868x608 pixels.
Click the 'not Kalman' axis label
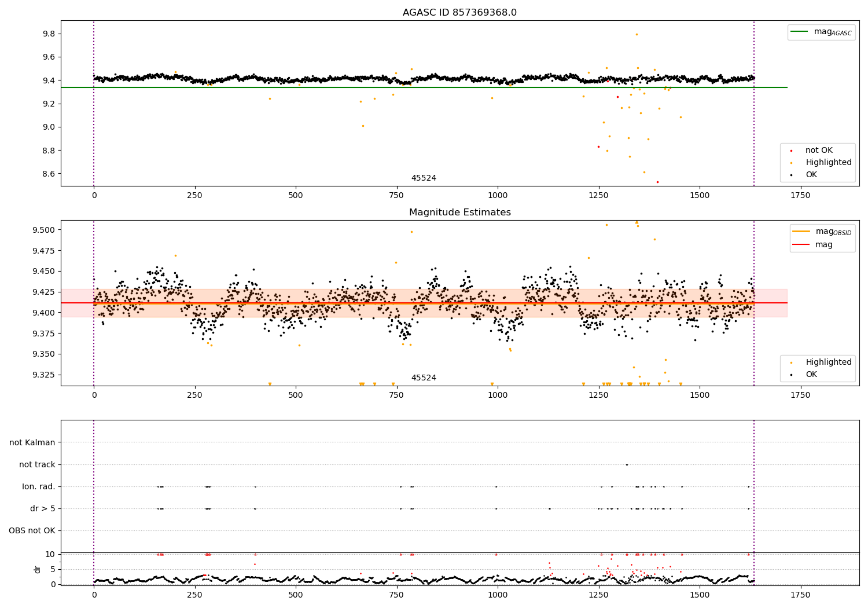click(x=32, y=442)
